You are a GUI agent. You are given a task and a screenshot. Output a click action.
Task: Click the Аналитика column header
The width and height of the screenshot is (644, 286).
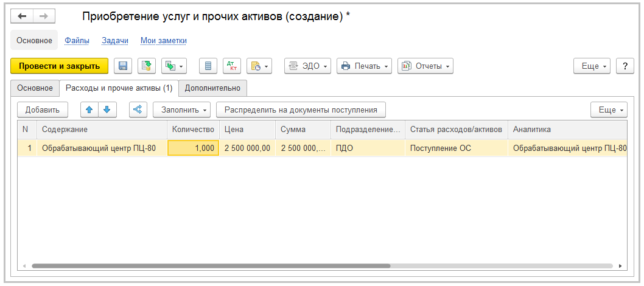(x=567, y=129)
